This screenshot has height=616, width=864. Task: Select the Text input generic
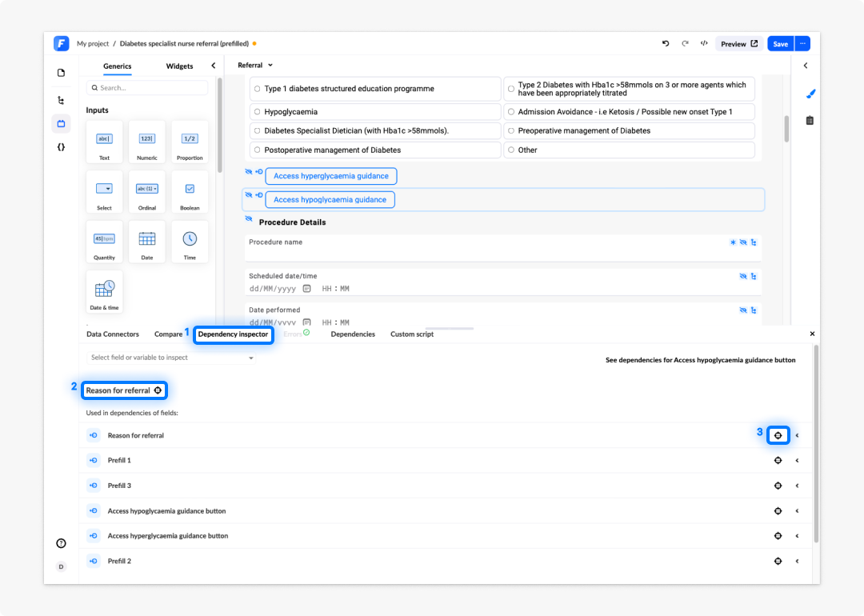pyautogui.click(x=104, y=142)
